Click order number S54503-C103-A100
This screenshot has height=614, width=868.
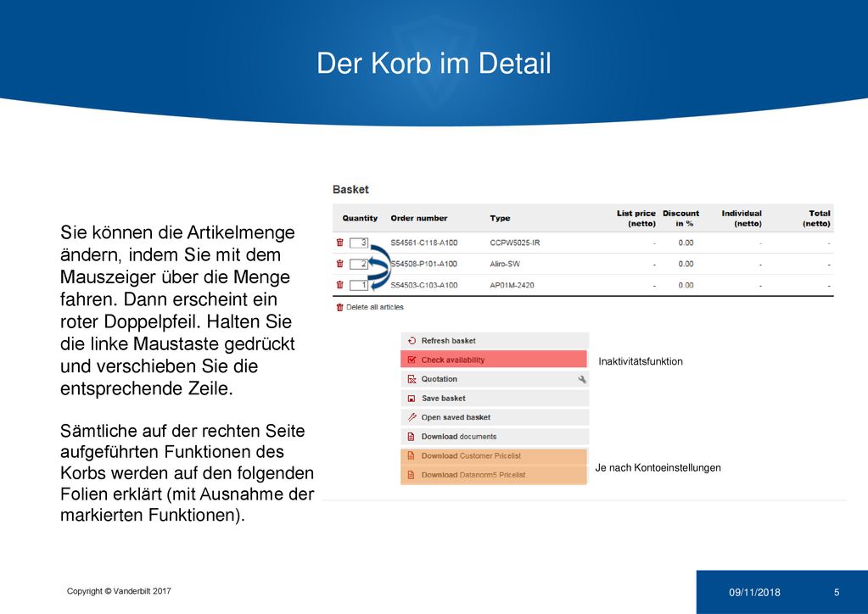click(424, 286)
